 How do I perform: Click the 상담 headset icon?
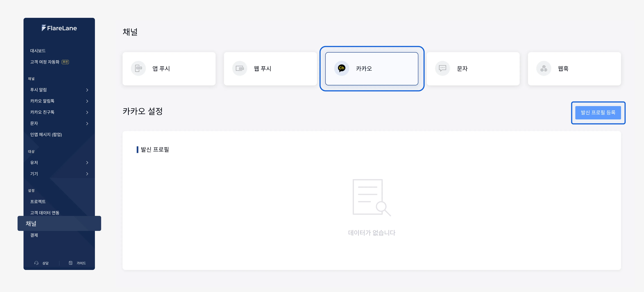36,263
